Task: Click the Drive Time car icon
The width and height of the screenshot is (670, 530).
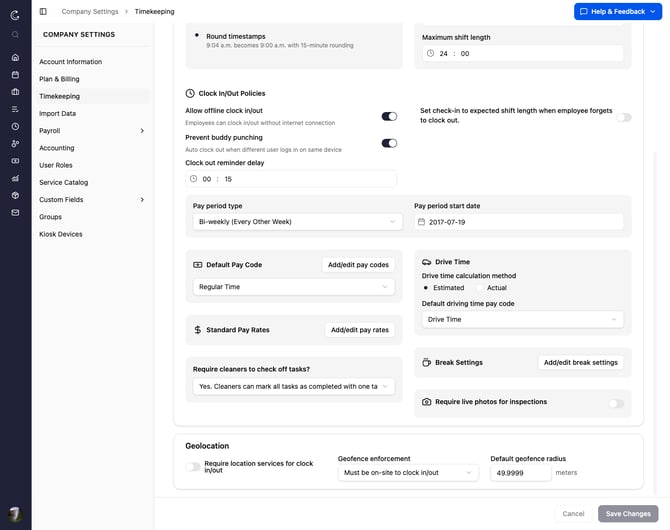Action: coord(426,262)
